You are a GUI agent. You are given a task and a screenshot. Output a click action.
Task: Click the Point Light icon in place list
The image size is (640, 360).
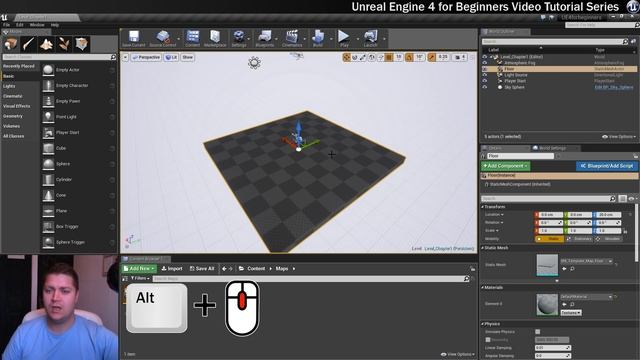pyautogui.click(x=48, y=117)
